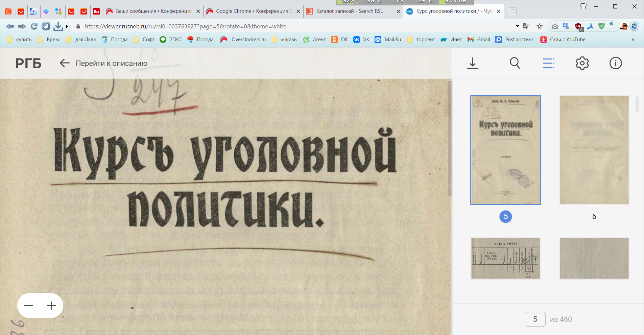Open the table of contents list icon
Viewport: 644px width, 335px height.
[x=548, y=63]
